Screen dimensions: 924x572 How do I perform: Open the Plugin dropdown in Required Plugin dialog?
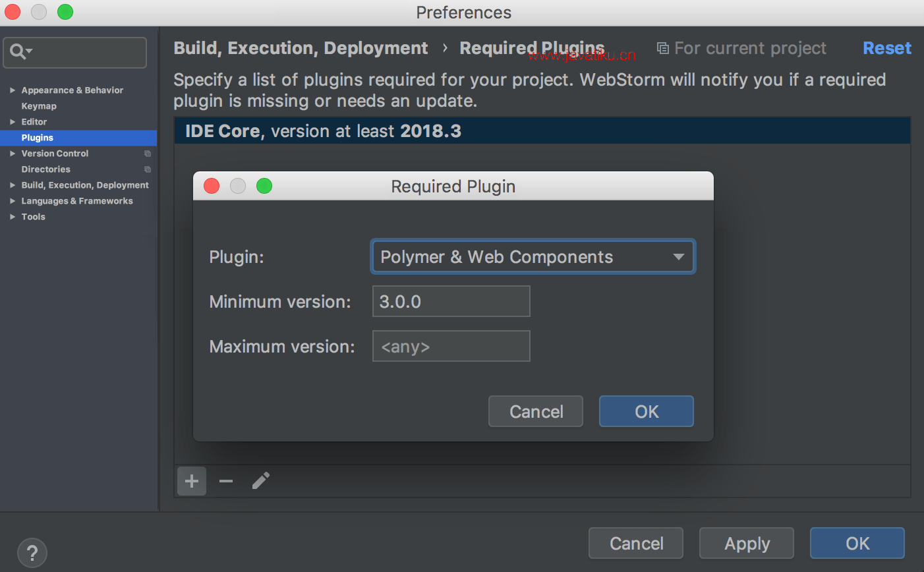533,257
